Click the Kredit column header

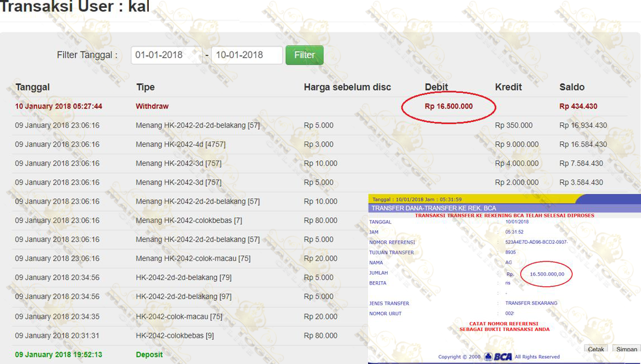pos(508,87)
